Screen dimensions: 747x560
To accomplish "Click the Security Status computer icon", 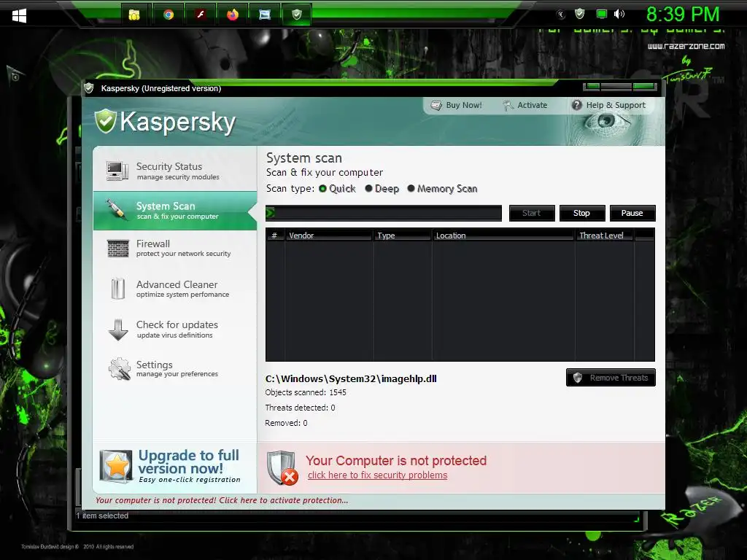I will tap(117, 171).
